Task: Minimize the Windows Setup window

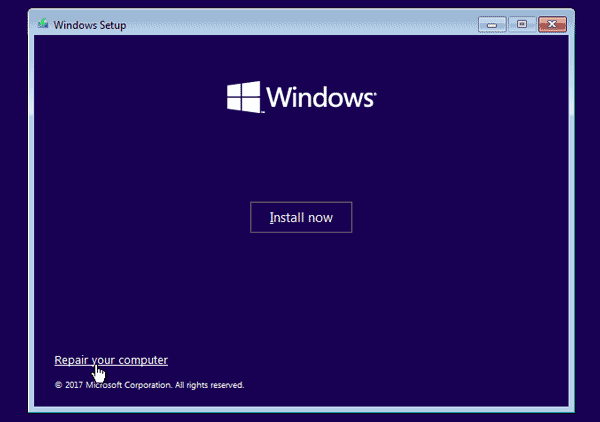Action: pyautogui.click(x=492, y=24)
